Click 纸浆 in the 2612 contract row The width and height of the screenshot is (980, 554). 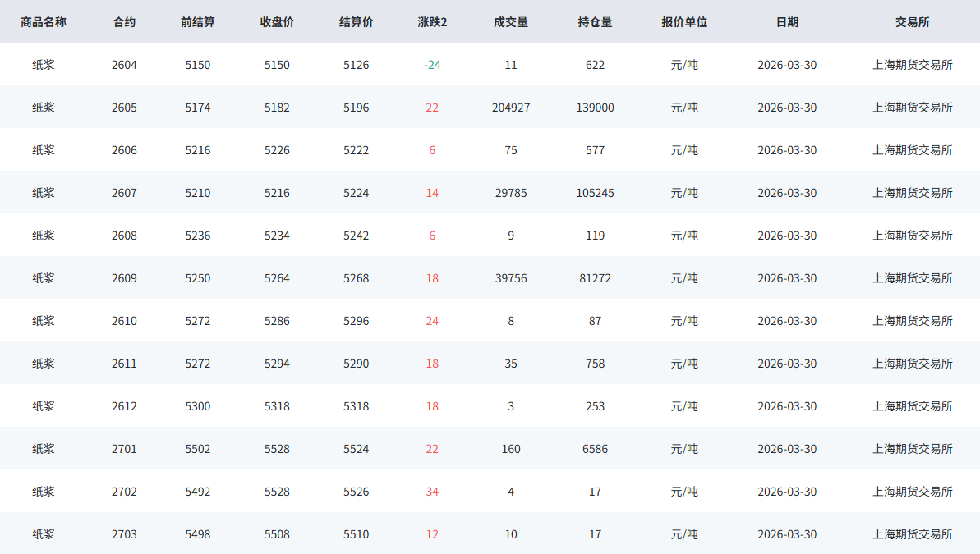coord(44,406)
